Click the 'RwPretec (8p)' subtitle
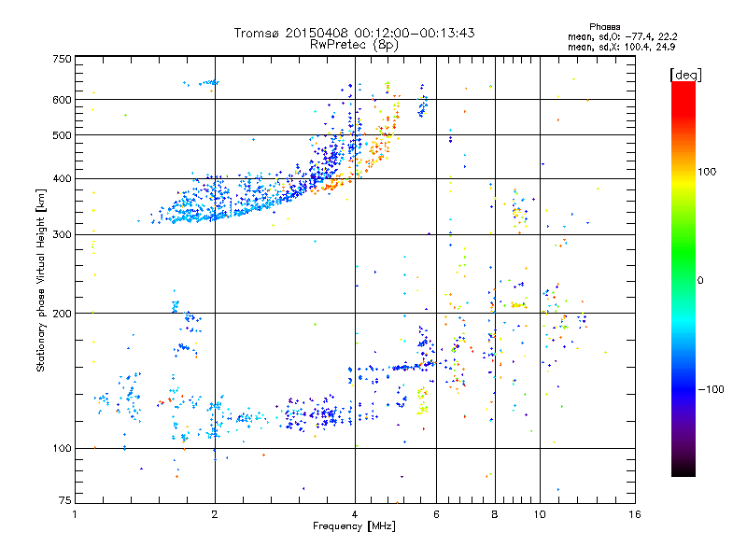Screen dimensions: 747x560 [x=354, y=45]
